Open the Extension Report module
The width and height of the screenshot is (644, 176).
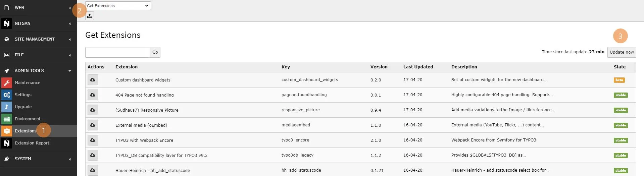(39, 143)
